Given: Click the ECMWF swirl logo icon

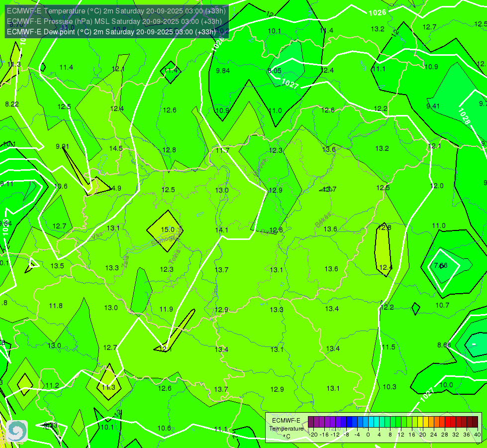Looking at the screenshot, I should coord(17,431).
